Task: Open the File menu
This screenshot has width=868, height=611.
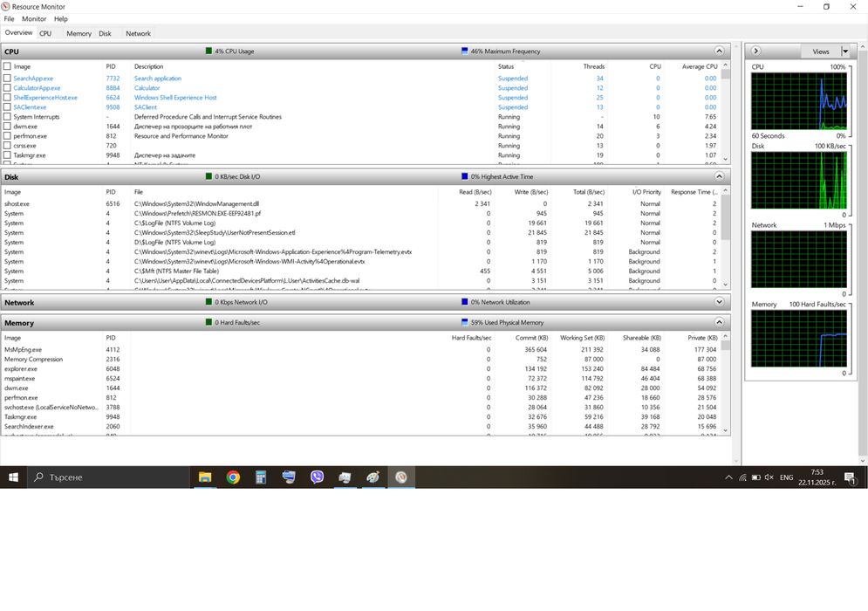Action: (10, 19)
